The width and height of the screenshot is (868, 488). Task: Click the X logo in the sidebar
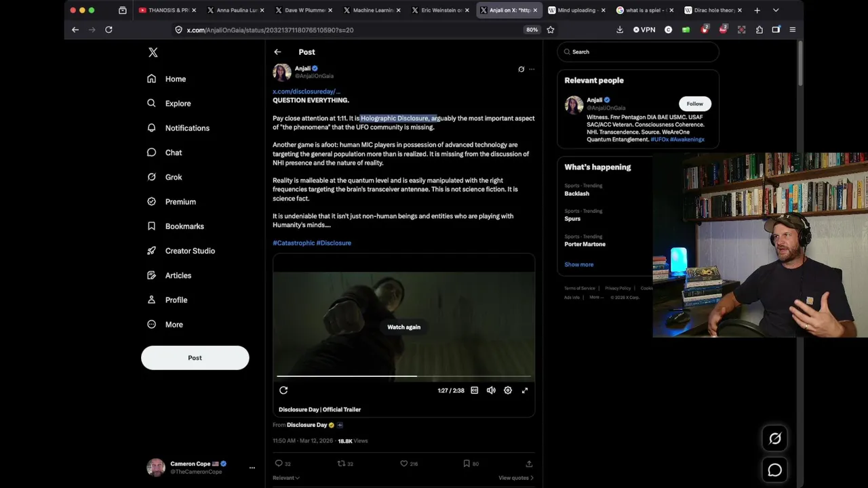(153, 53)
